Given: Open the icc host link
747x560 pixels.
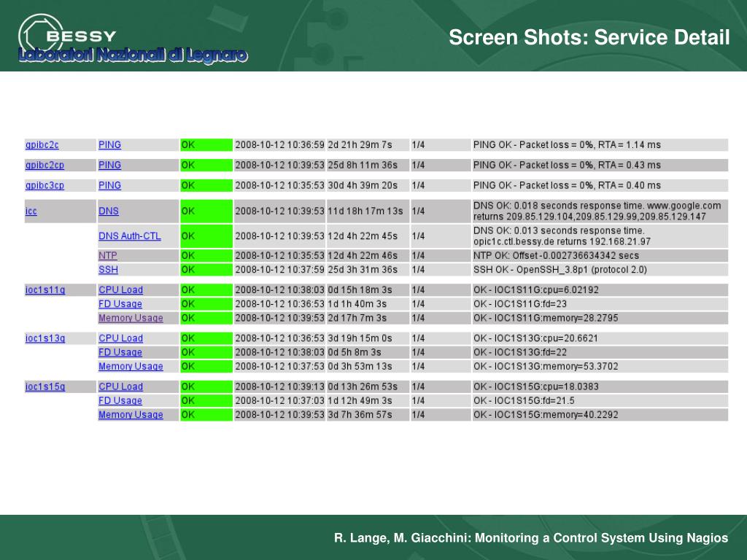Looking at the screenshot, I should pyautogui.click(x=31, y=211).
